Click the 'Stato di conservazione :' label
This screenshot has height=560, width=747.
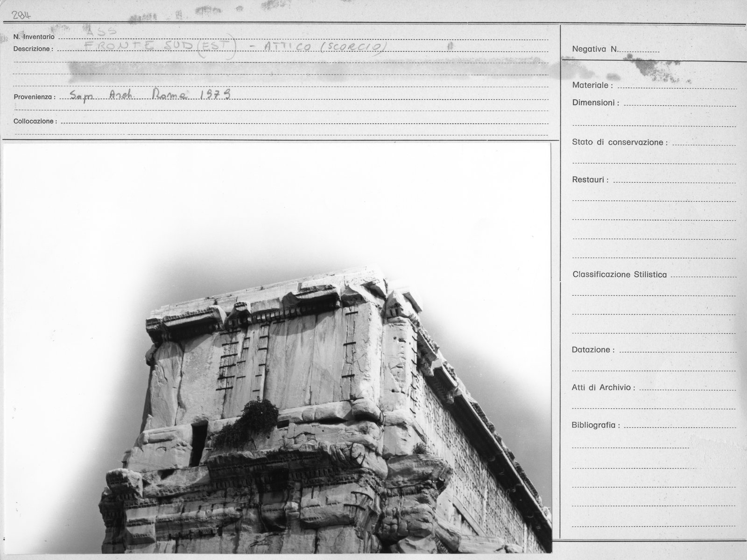tap(620, 142)
